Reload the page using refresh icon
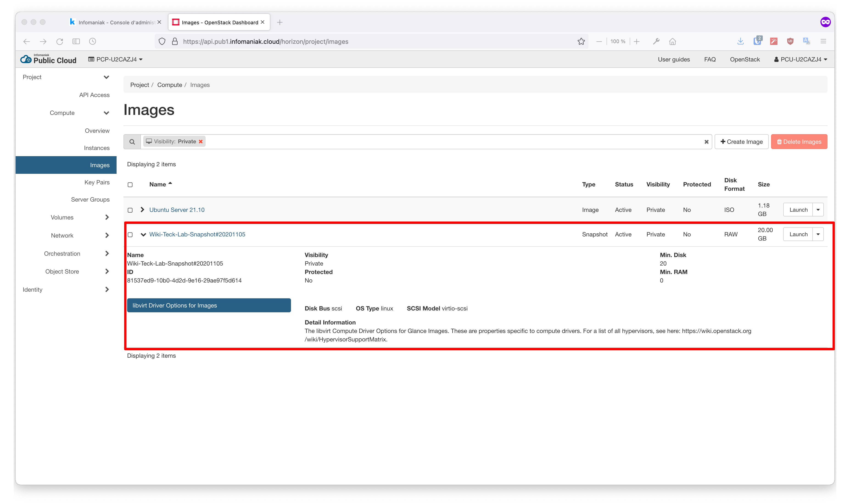Viewport: 850px width, 504px height. point(60,42)
